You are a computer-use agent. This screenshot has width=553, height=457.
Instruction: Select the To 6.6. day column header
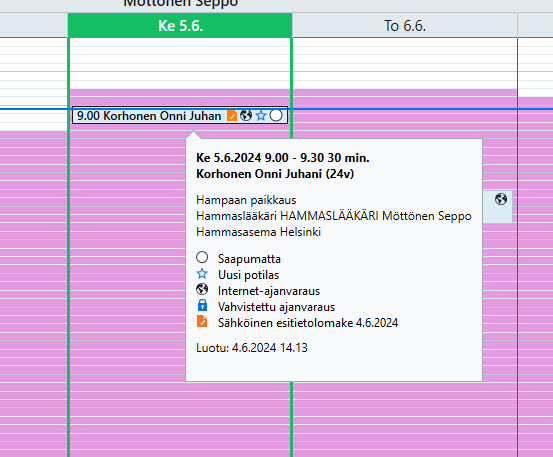(405, 25)
